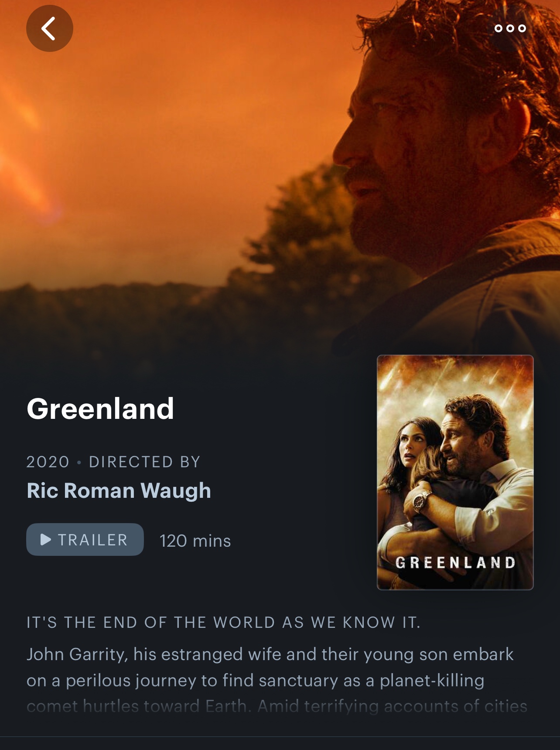
Task: Open the Greenland poster thumbnail
Action: pyautogui.click(x=455, y=473)
